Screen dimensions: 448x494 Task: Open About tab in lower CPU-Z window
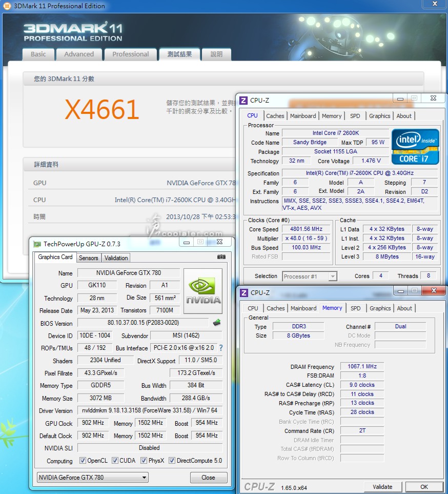point(404,308)
